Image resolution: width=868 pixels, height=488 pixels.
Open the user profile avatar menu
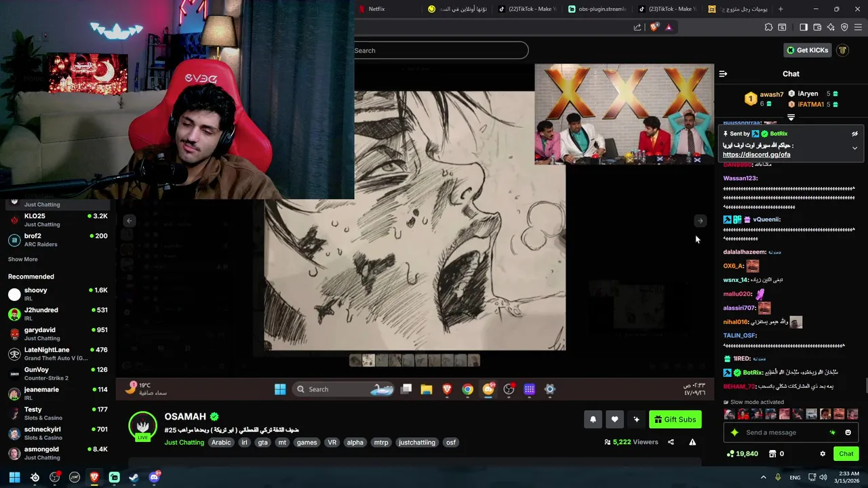click(843, 50)
